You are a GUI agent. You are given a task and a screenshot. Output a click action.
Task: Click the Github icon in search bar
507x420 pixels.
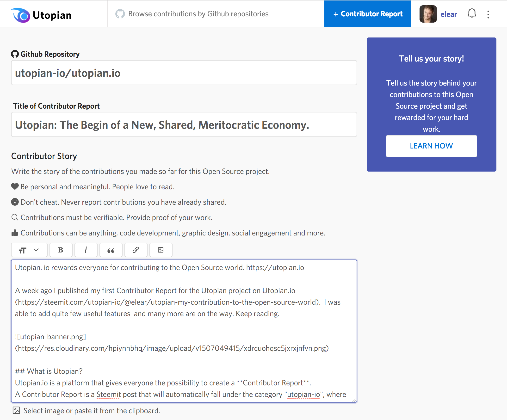[120, 14]
